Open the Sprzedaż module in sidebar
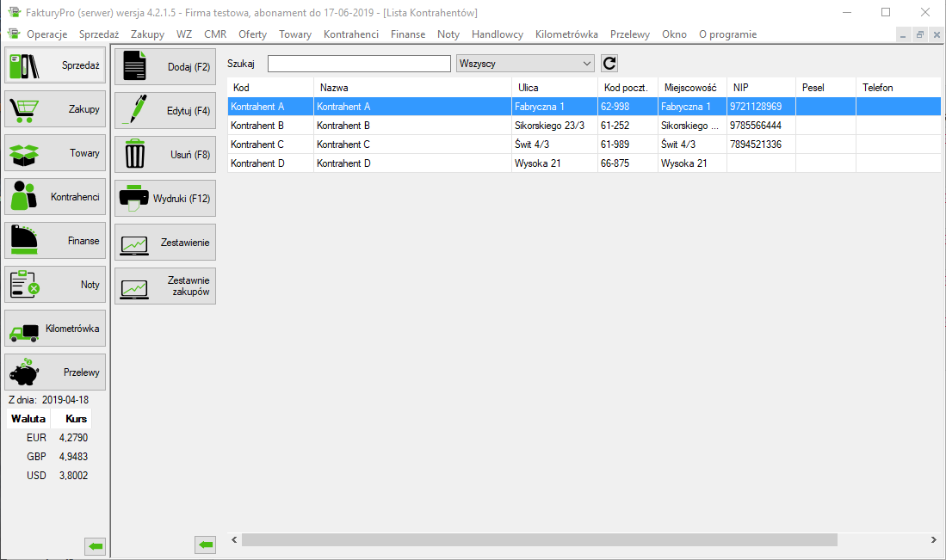 55,65
